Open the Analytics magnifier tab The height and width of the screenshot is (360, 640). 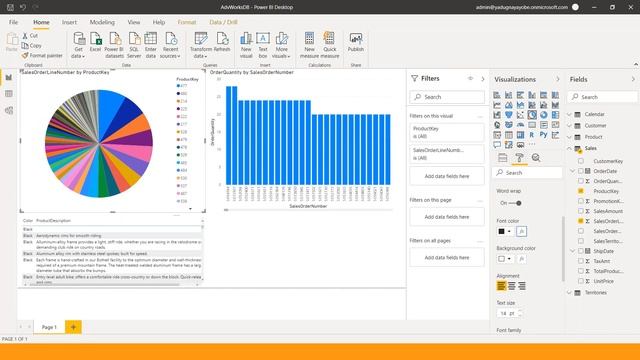[x=536, y=158]
